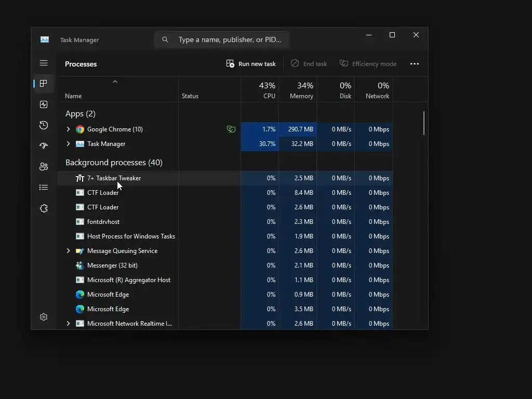Click the 7+ Taskbar Tweaker icon
The height and width of the screenshot is (399, 532).
pyautogui.click(x=79, y=178)
